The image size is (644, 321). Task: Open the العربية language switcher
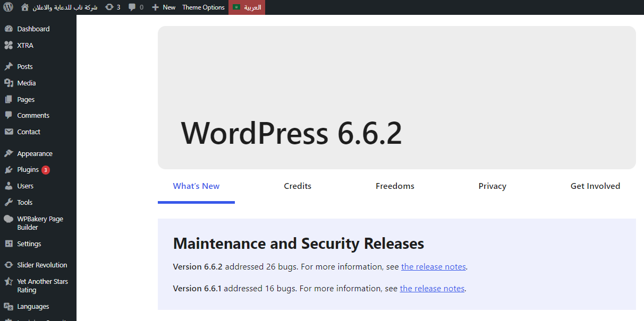click(x=247, y=7)
